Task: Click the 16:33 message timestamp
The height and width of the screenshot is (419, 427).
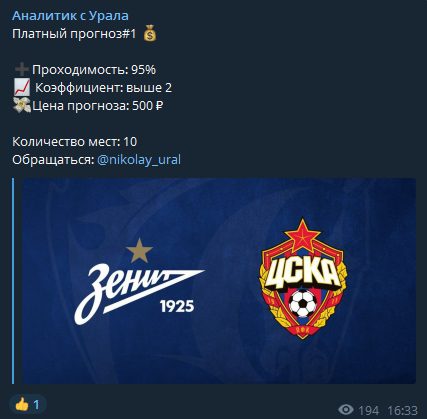Action: click(x=402, y=410)
